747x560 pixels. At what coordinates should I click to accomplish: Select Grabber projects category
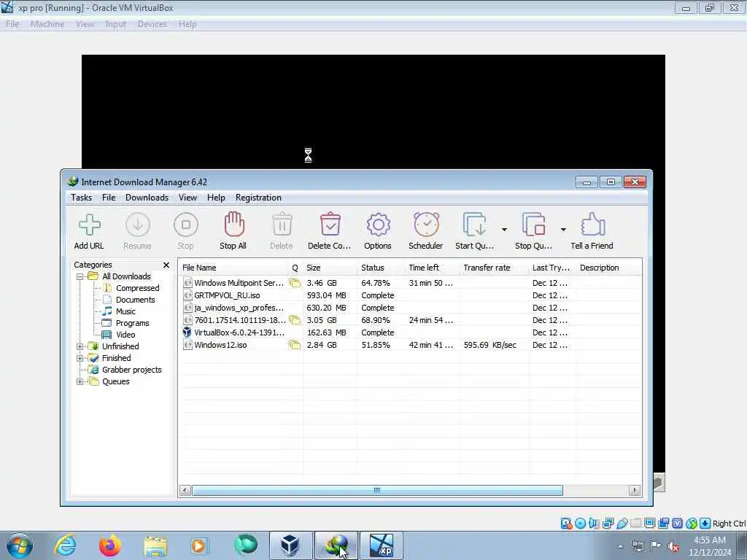point(131,370)
